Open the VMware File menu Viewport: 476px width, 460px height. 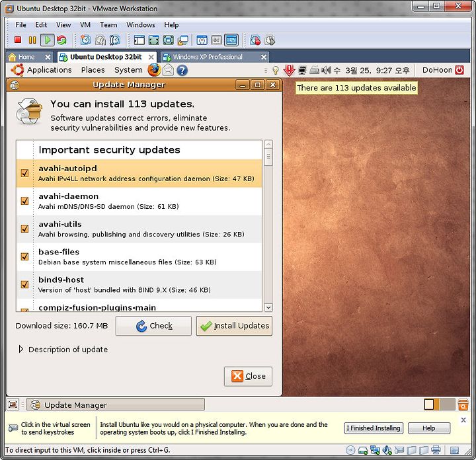coord(20,25)
